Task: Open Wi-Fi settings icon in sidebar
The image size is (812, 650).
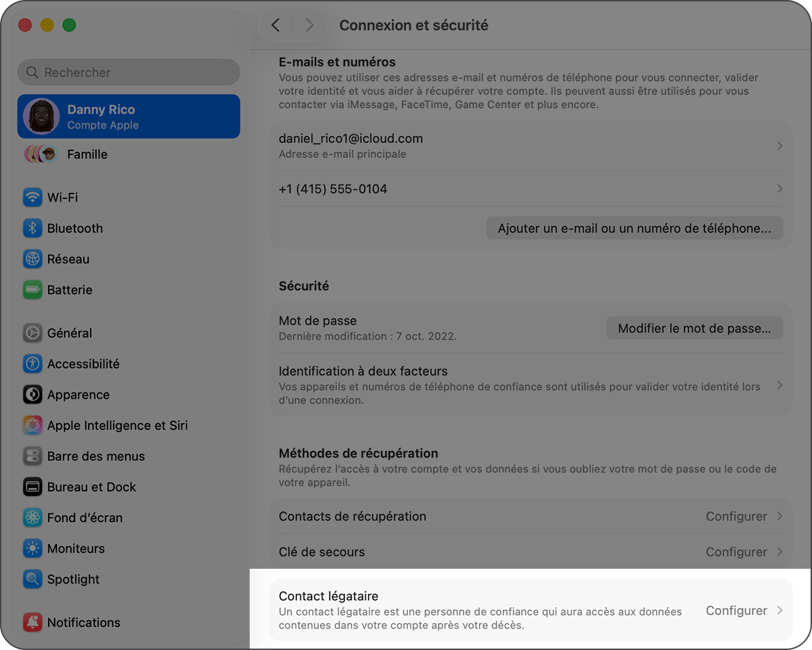Action: point(32,198)
